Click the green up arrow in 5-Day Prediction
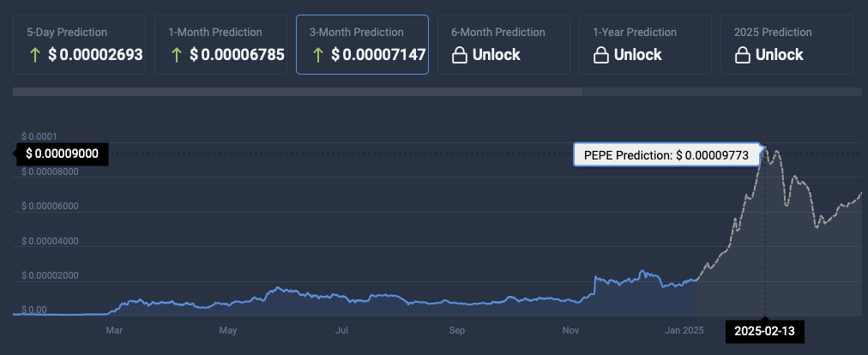 point(35,55)
